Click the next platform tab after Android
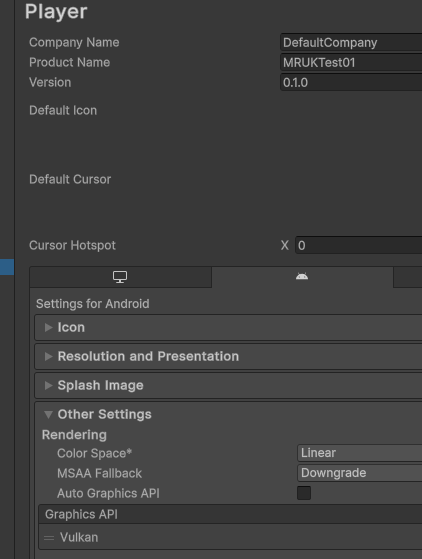 point(408,277)
